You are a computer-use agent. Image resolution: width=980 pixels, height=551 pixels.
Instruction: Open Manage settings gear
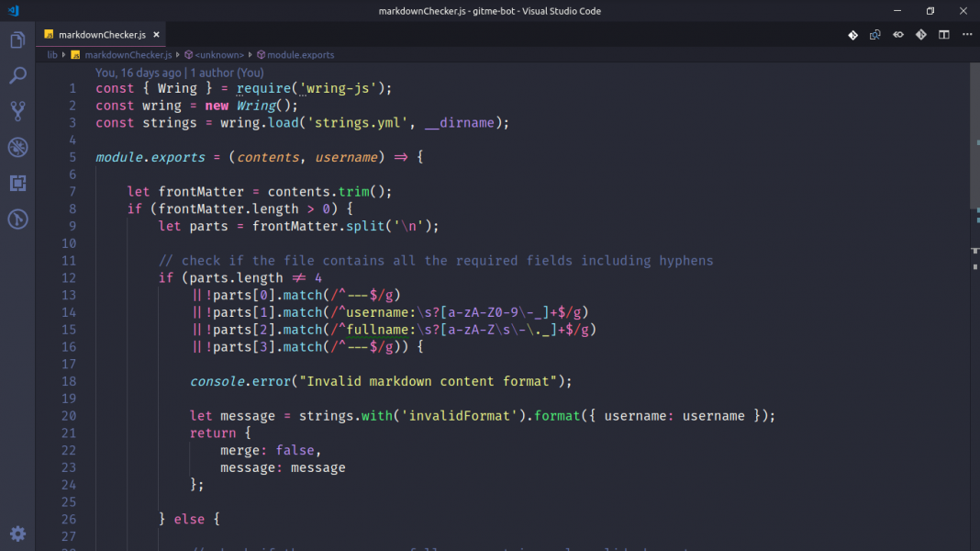[x=17, y=534]
